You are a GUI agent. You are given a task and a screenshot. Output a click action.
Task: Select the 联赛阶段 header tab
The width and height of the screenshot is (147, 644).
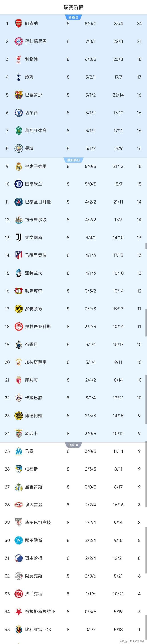[x=73, y=8]
